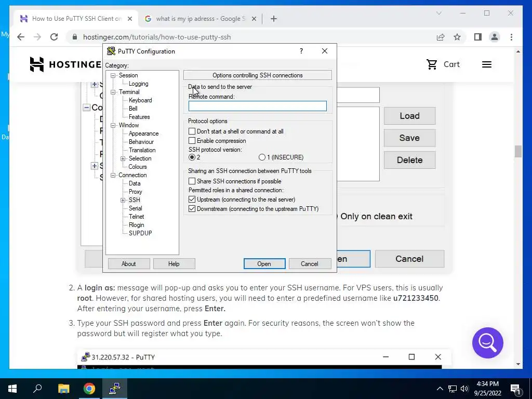Screen dimensions: 532x399
Task: Click PuTTY Help button
Action: [x=174, y=263]
